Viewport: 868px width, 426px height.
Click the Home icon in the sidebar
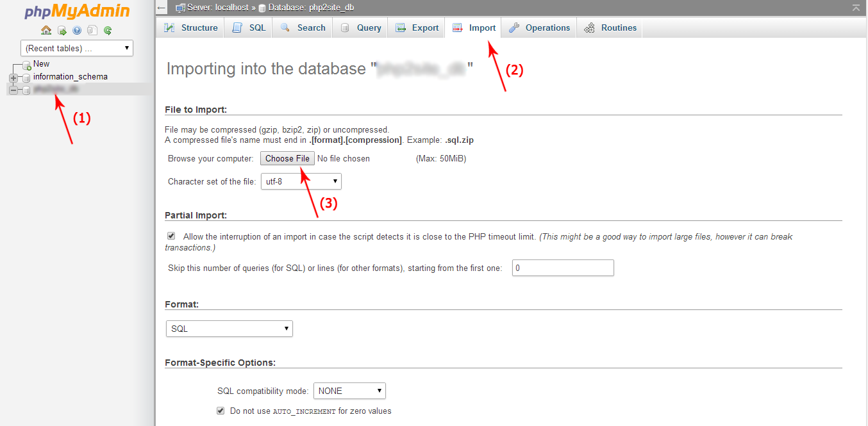[46, 30]
